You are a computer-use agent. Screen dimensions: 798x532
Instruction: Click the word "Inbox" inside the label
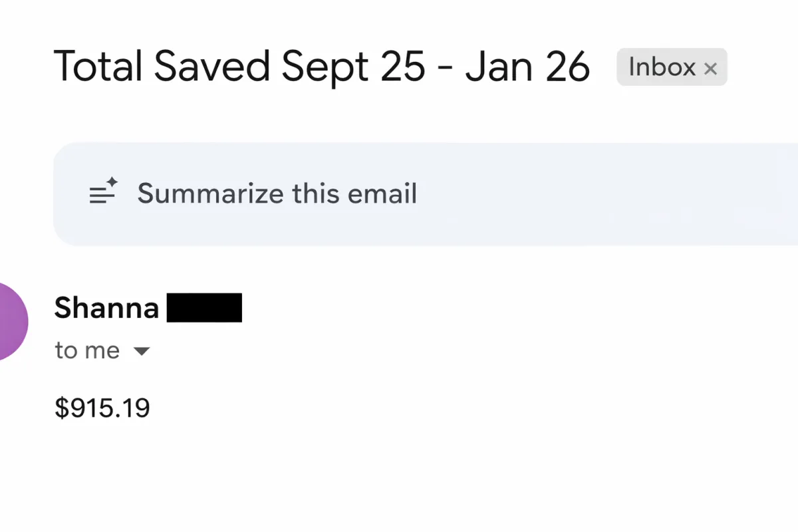point(662,67)
